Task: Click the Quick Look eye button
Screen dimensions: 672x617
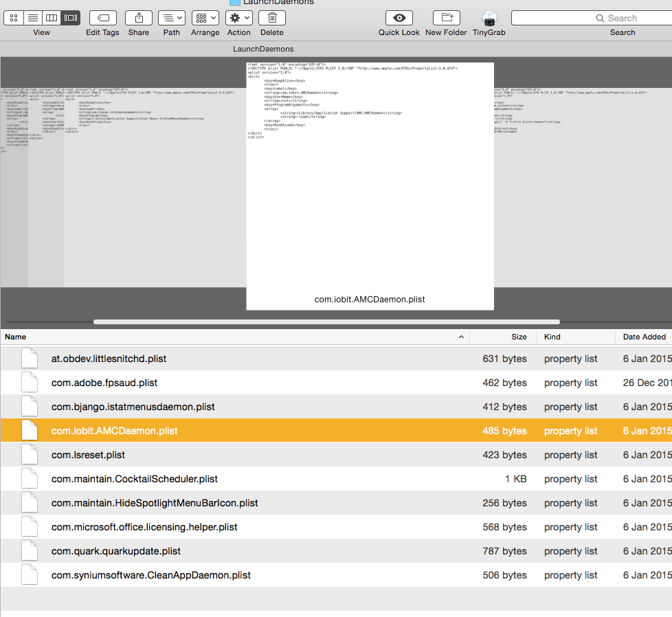Action: [399, 18]
